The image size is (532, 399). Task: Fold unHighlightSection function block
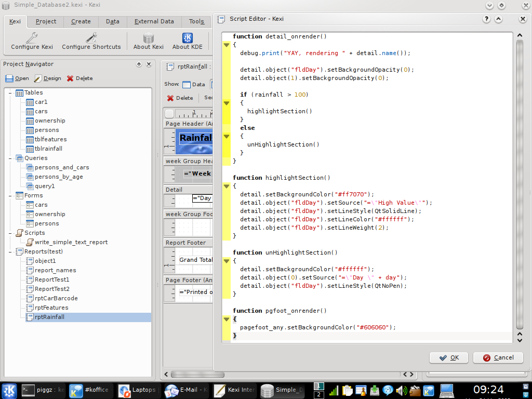[227, 261]
